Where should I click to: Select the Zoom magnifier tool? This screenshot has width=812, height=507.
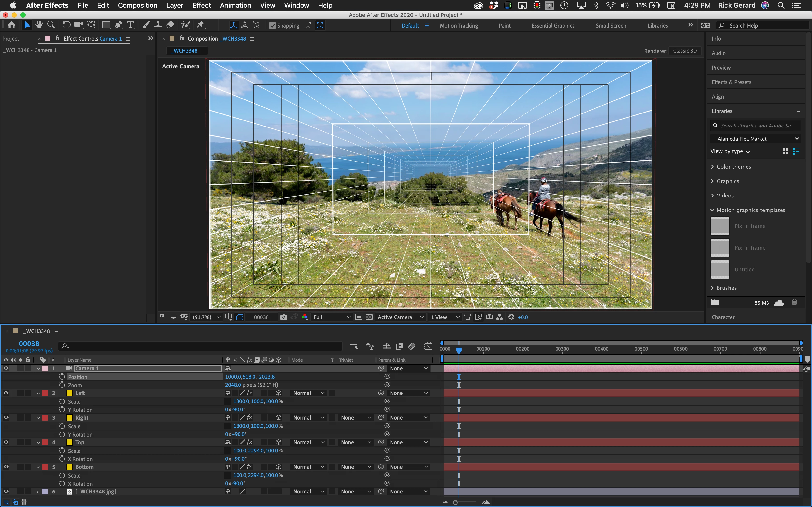tap(51, 25)
